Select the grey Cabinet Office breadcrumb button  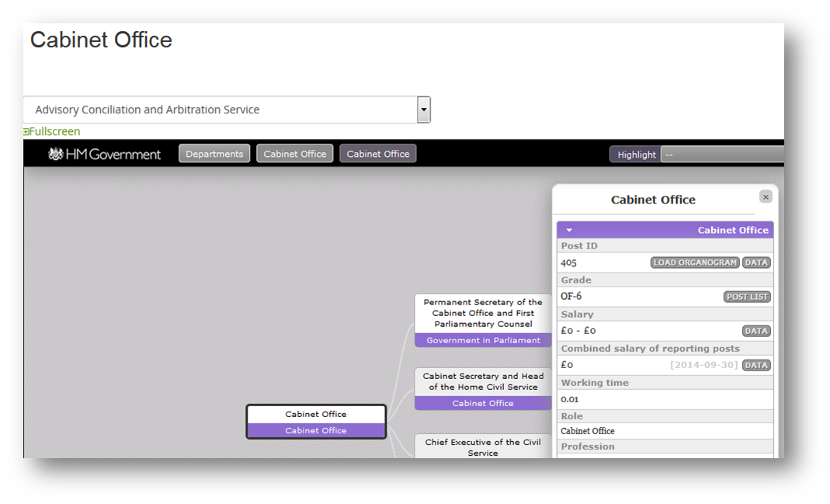pyautogui.click(x=295, y=154)
